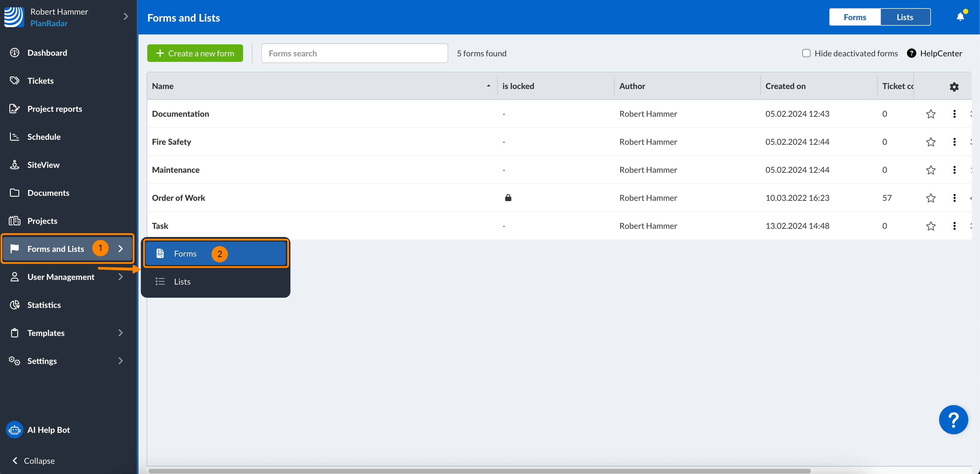Open Project reports
980x474 pixels.
55,108
